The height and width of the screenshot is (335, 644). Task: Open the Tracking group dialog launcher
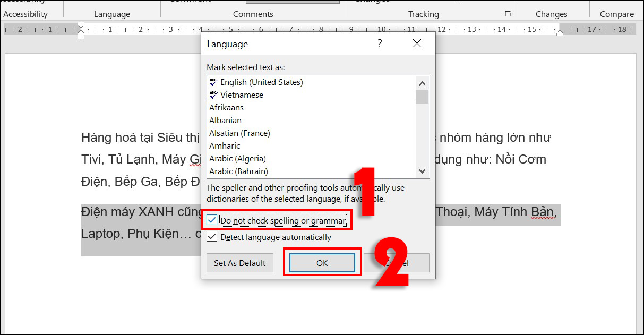[508, 14]
